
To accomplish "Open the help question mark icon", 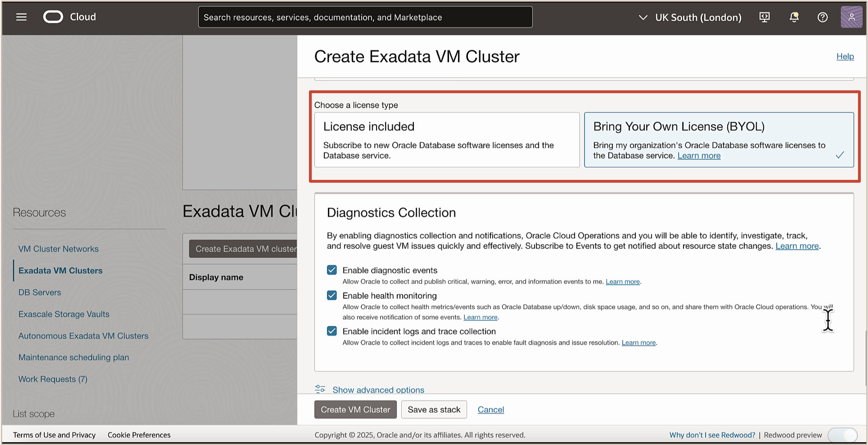I will click(x=823, y=17).
